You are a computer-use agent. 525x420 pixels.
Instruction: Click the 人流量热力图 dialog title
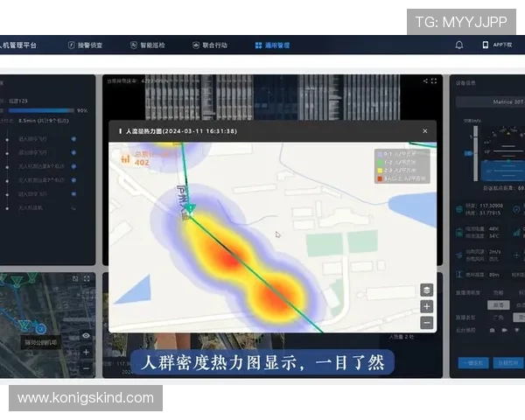click(181, 131)
